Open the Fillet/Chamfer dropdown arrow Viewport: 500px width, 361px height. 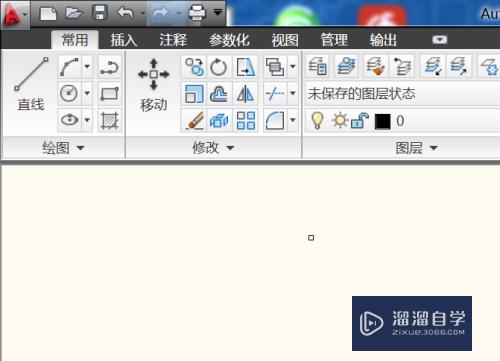click(293, 120)
